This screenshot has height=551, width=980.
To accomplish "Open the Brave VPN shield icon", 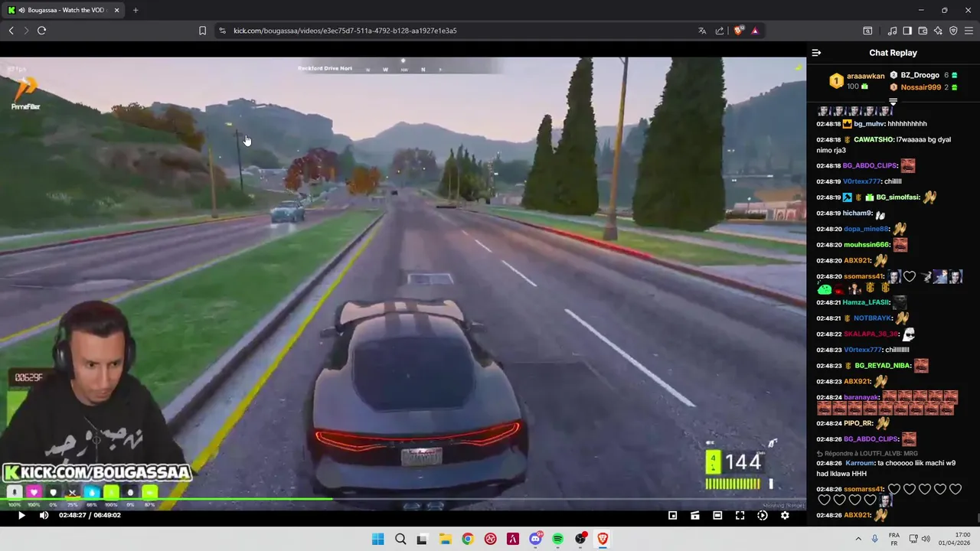I will 953,31.
